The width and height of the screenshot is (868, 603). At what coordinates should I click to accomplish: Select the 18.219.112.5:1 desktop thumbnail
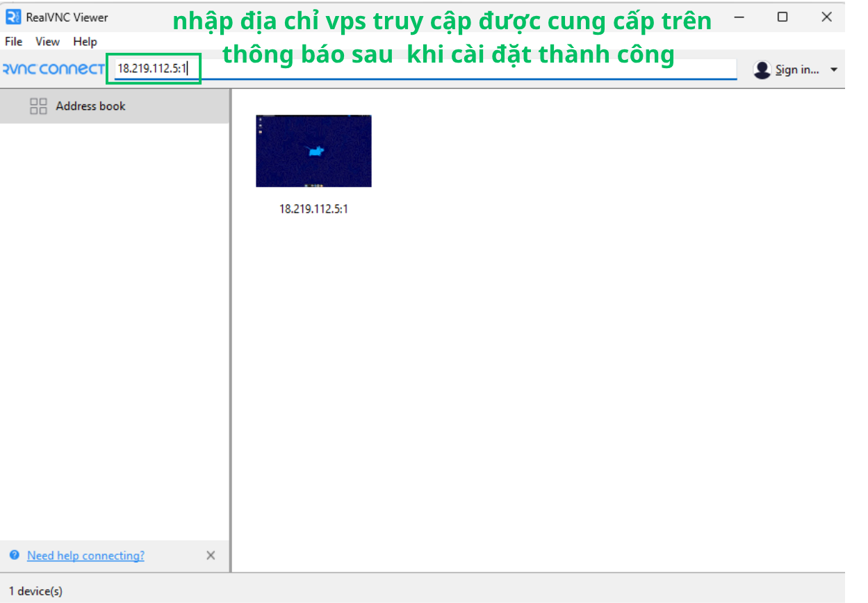[313, 151]
